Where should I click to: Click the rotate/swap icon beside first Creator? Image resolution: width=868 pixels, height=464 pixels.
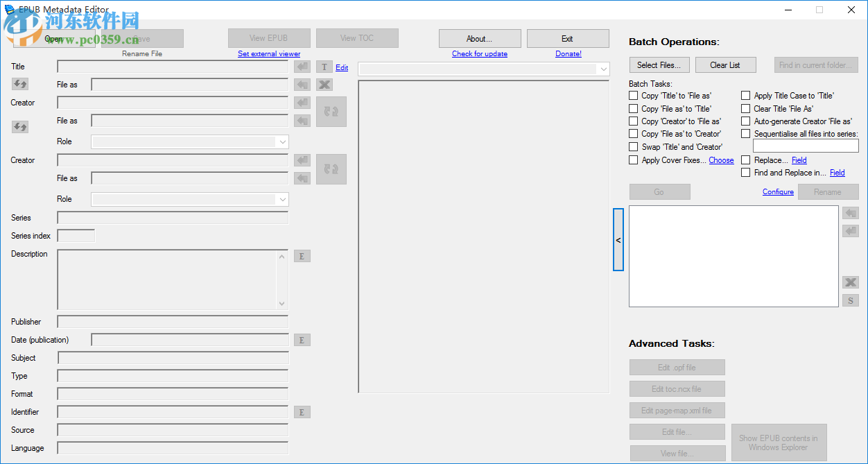[x=331, y=111]
